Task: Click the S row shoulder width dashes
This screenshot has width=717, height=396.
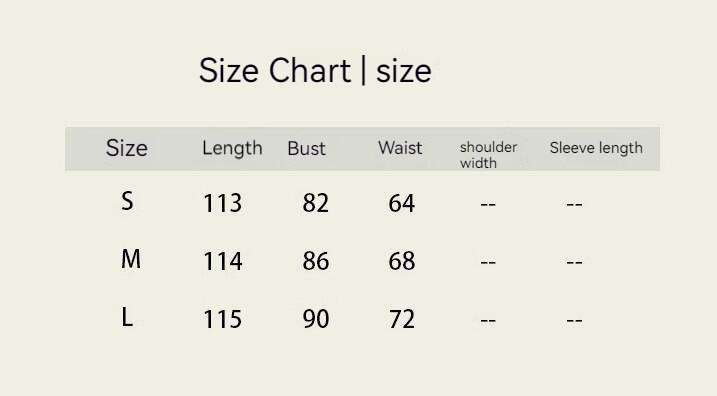Action: click(488, 204)
